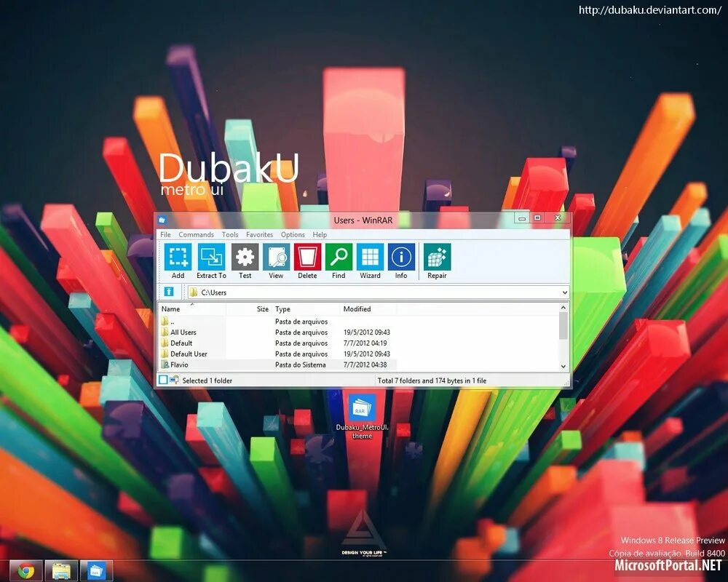Screen dimensions: 728x582
Task: Select the "Default" folder row
Action: pyautogui.click(x=277, y=343)
